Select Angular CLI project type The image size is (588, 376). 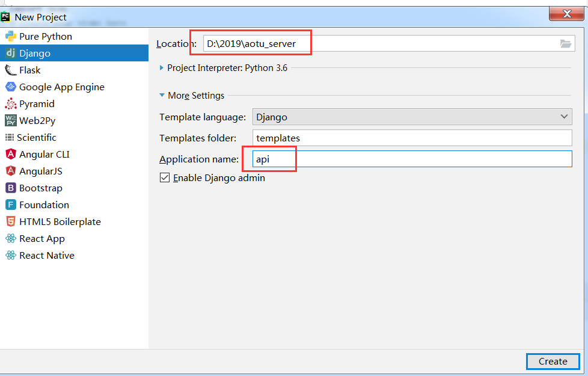tap(74, 154)
